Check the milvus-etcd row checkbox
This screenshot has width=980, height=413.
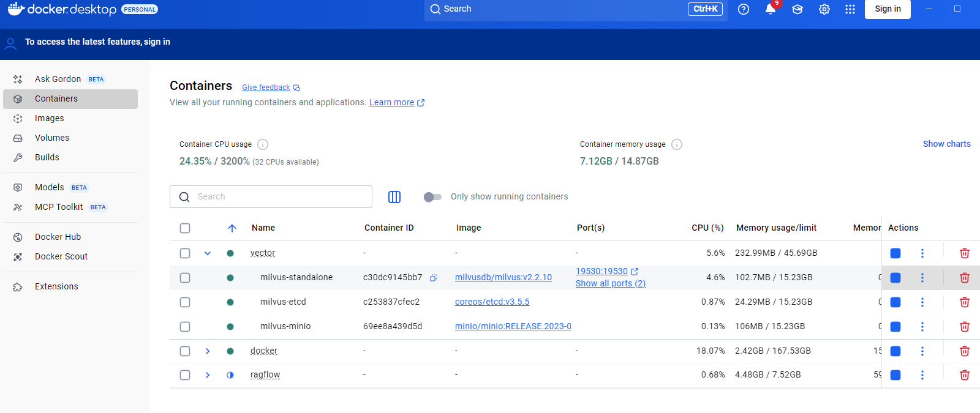[x=185, y=302]
